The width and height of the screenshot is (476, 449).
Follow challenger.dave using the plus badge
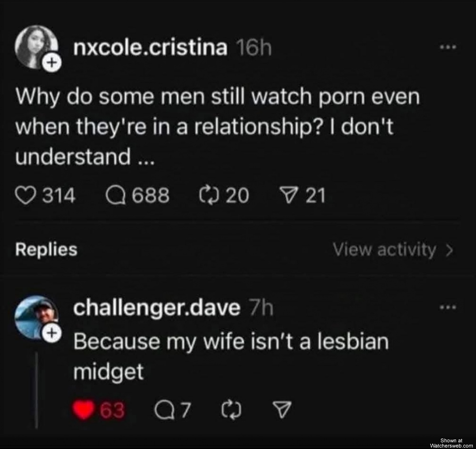click(52, 334)
